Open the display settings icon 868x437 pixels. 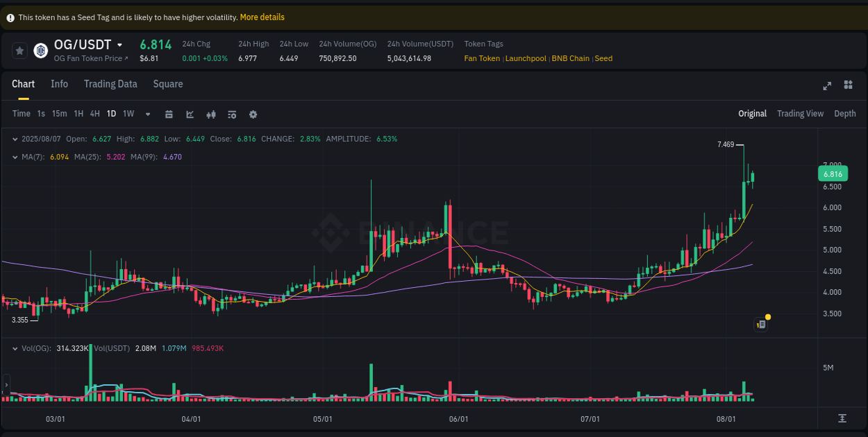click(231, 114)
